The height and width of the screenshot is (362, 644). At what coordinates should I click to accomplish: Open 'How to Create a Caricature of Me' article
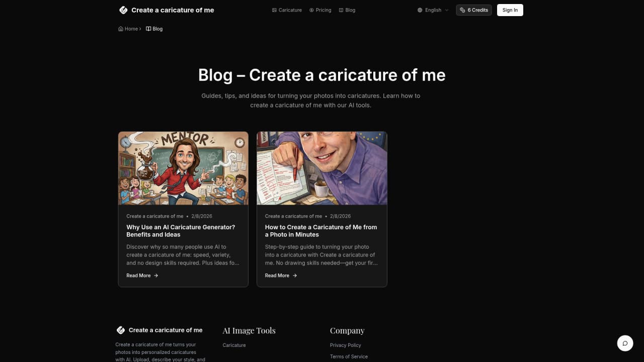point(321,231)
